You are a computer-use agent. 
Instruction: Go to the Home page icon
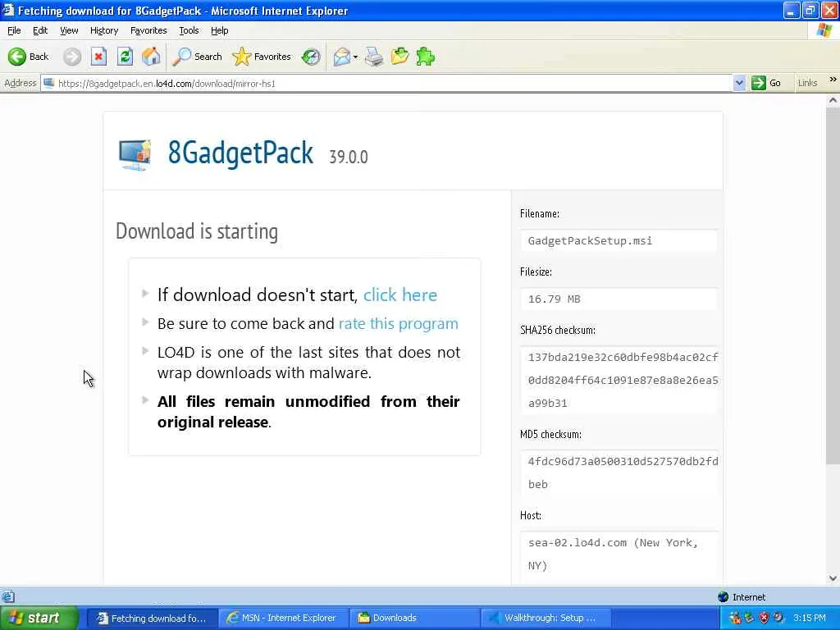tap(151, 57)
